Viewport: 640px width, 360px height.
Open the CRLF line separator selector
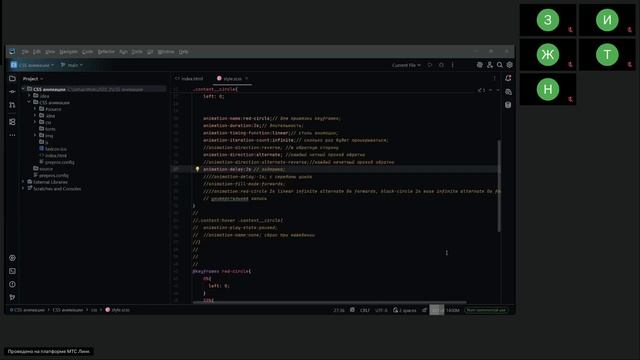364,310
